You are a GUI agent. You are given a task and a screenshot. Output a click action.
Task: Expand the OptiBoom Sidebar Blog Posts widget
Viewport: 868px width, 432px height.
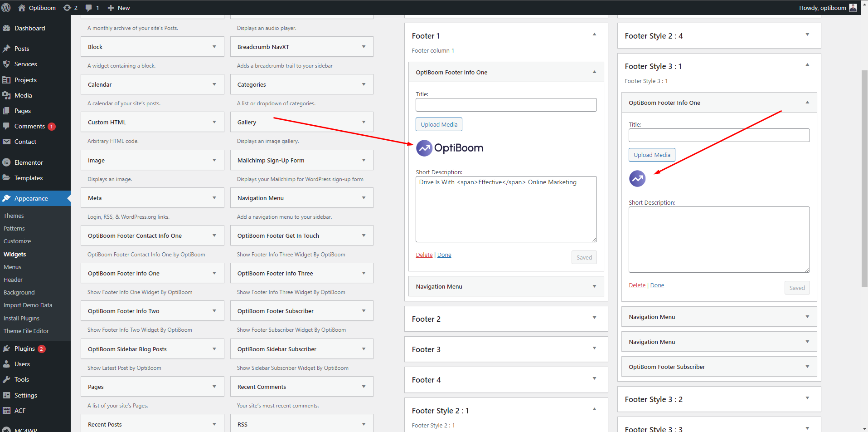pos(214,349)
